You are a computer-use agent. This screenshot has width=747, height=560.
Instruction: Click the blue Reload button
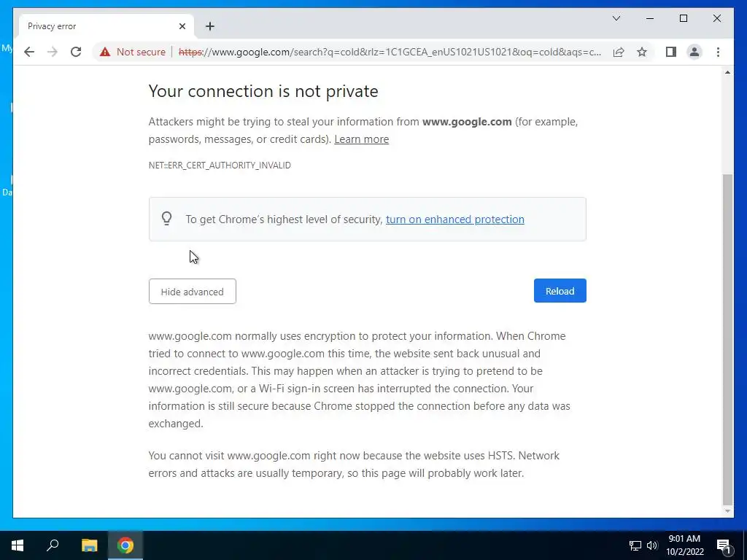tap(560, 291)
